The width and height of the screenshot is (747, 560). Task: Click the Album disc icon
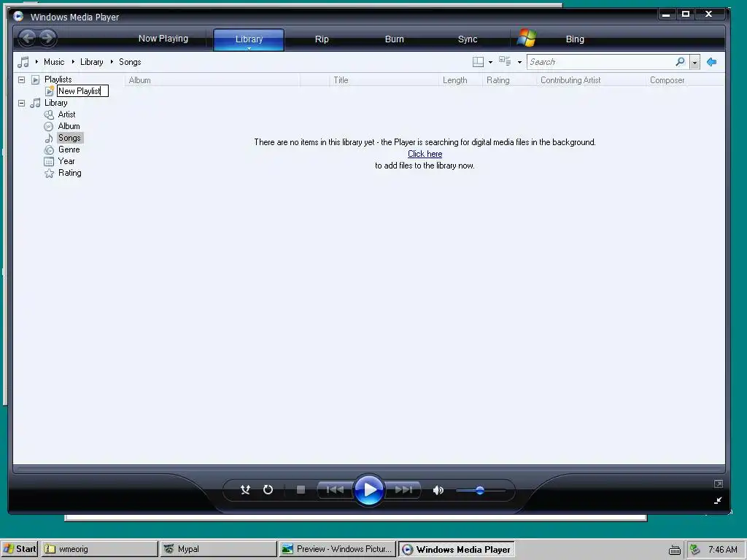49,126
